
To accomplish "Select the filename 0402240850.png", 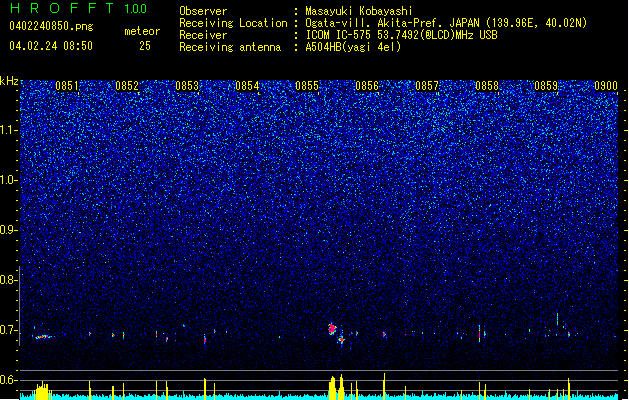I will pyautogui.click(x=51, y=26).
